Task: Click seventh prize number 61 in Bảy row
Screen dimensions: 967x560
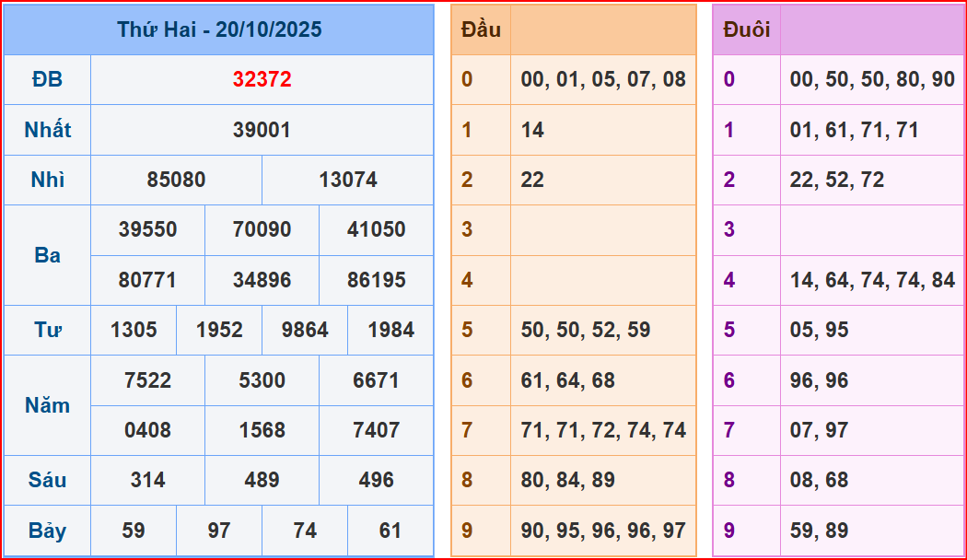Action: [x=390, y=531]
